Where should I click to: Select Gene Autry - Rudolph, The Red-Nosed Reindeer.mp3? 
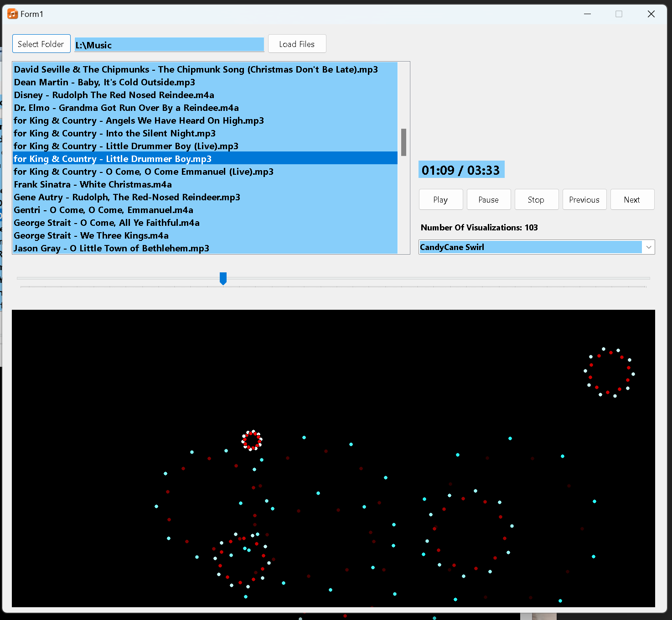tap(205, 197)
